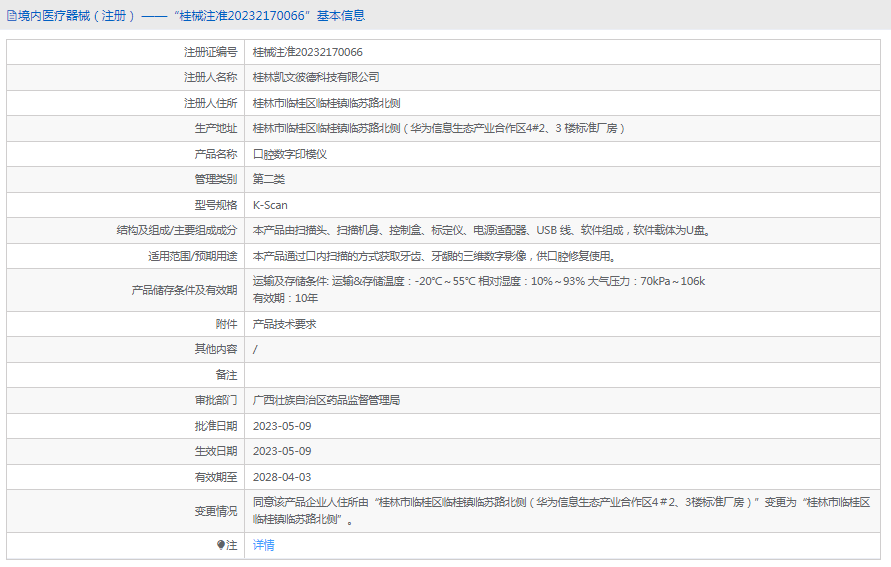Click the bulb icon beside 注
Viewport: 891px width, 567px height.
(x=221, y=545)
